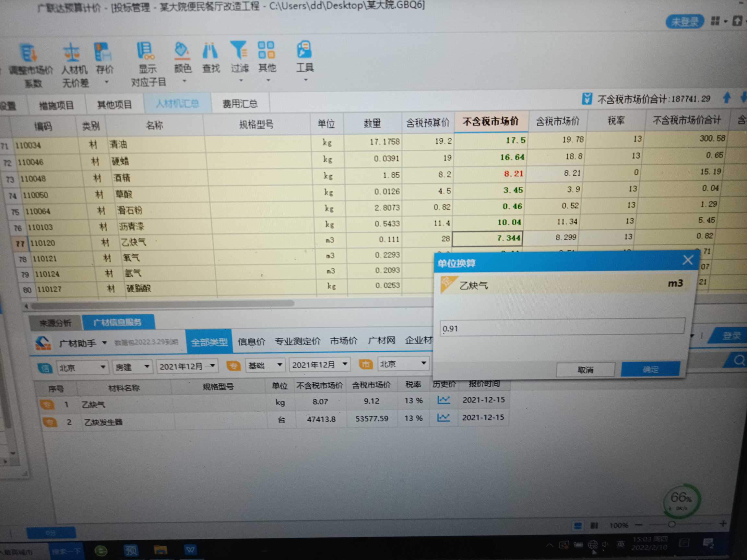The image size is (747, 560).
Task: Open File Explorer folder icon in taskbar
Action: [x=160, y=550]
